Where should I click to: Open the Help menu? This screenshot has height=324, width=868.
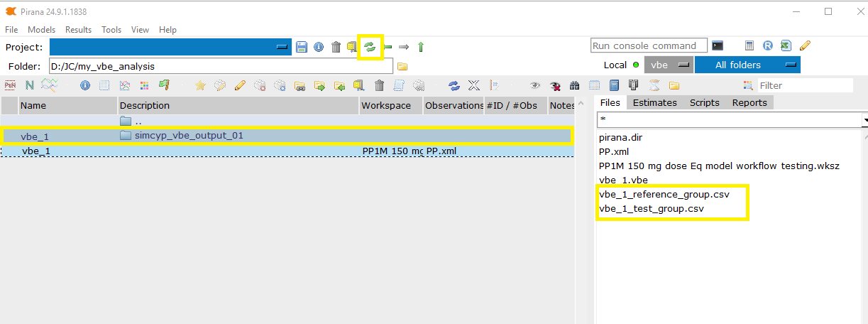167,30
